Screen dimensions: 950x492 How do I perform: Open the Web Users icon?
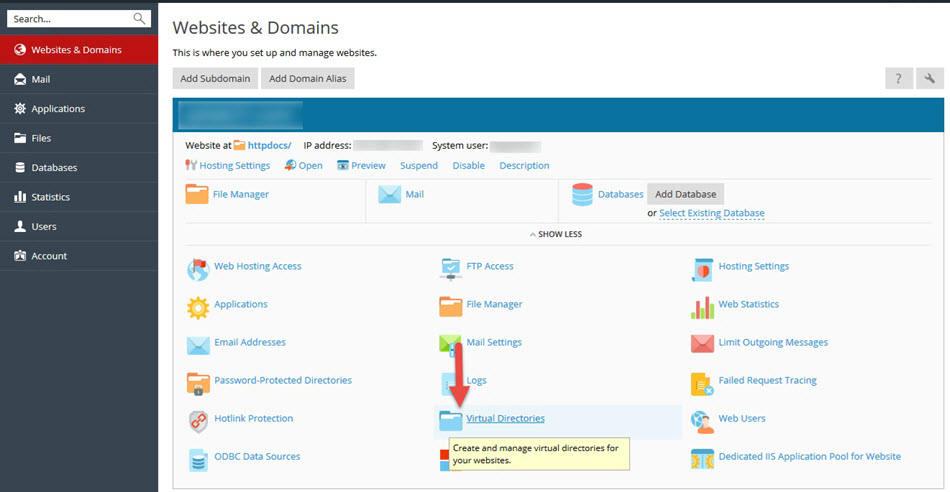coord(702,420)
